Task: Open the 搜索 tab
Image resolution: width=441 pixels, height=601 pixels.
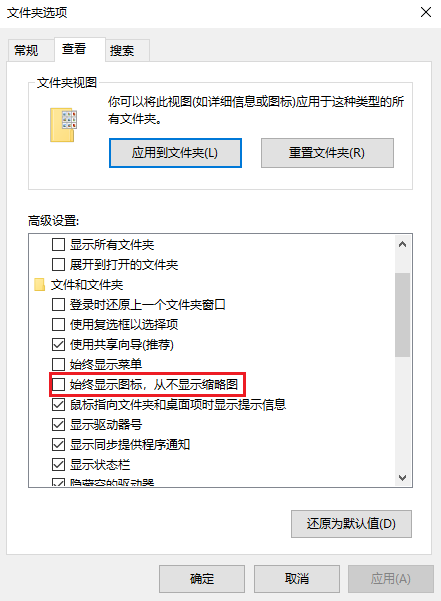Action: (x=122, y=50)
